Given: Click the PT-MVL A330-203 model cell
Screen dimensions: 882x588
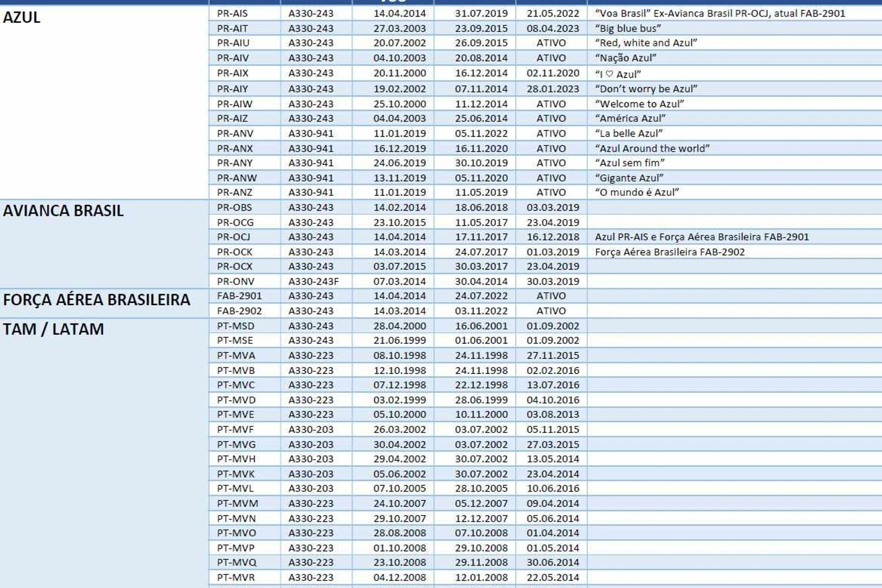Looking at the screenshot, I should 316,488.
